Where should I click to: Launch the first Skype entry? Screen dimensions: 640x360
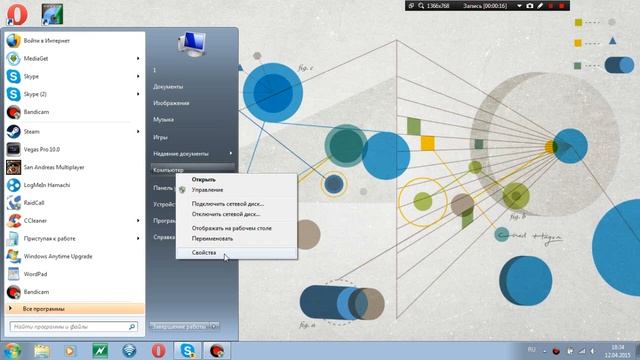(74, 76)
